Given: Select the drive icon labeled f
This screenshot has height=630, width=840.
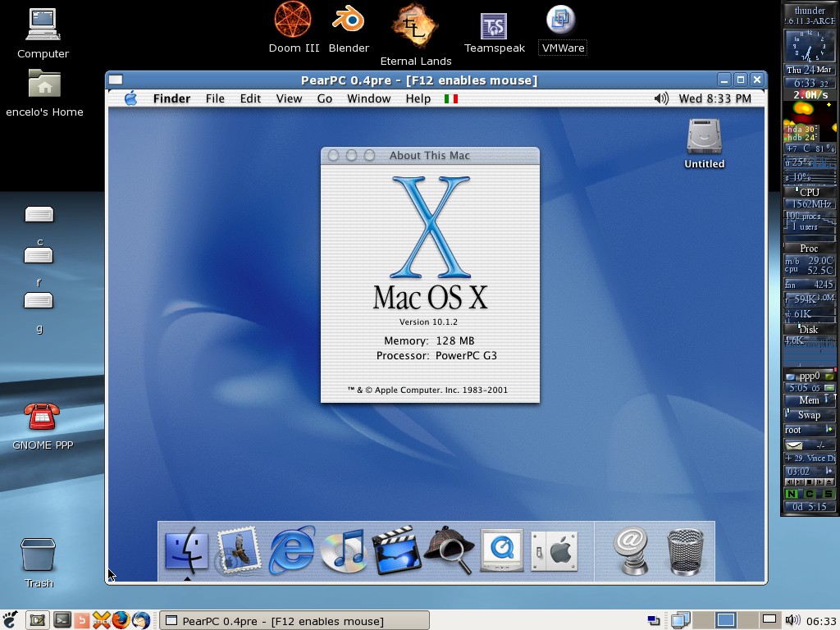Looking at the screenshot, I should point(39,254).
